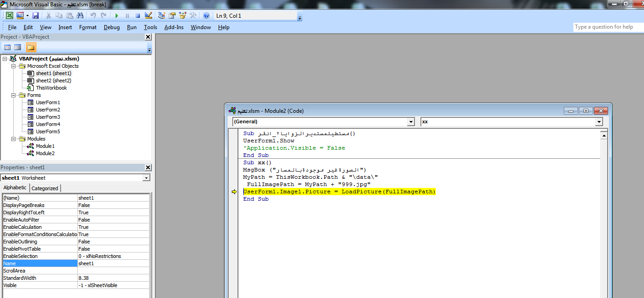
Task: Open the sheet1 Worksheet object dropdown
Action: click(146, 178)
